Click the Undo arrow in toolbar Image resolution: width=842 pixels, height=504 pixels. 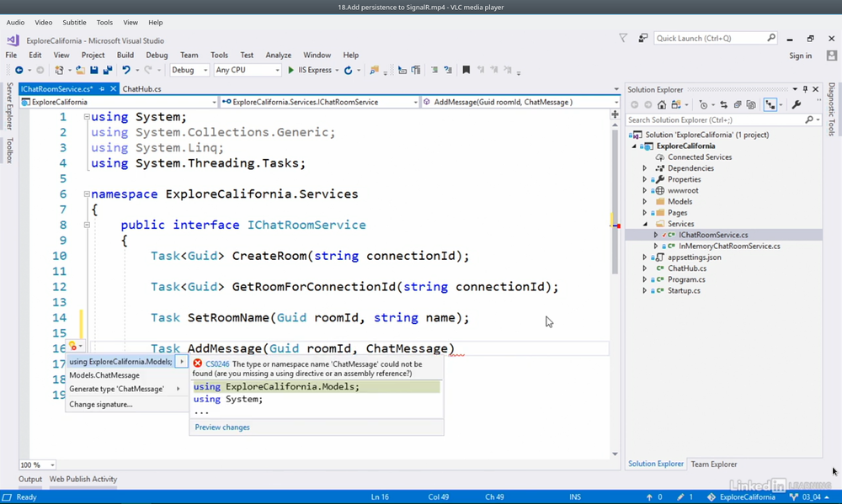[125, 71]
